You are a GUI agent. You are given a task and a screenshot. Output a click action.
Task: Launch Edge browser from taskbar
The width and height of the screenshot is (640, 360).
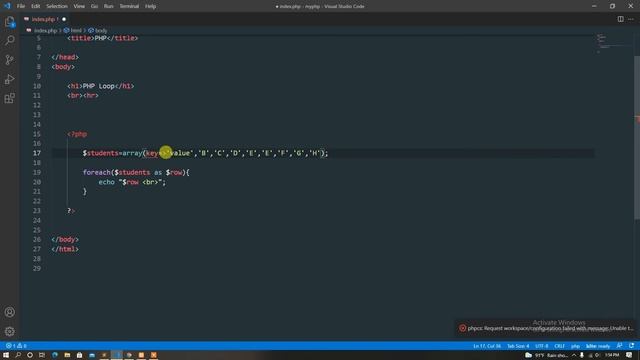(55, 355)
